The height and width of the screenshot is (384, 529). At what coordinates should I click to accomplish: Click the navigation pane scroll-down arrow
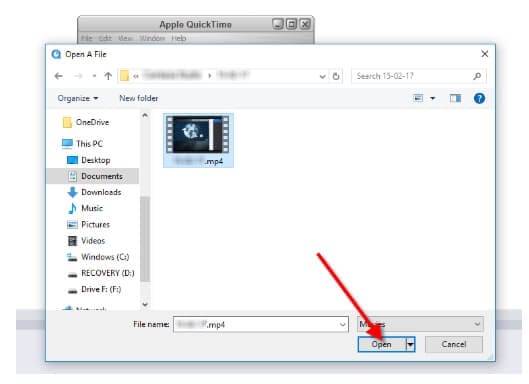pyautogui.click(x=145, y=304)
